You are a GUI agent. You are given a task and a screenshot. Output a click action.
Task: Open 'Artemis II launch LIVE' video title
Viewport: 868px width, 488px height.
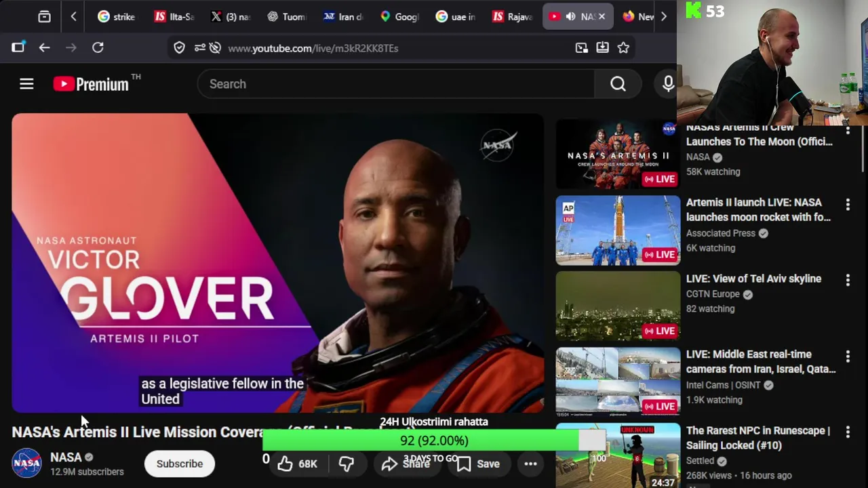[758, 210]
